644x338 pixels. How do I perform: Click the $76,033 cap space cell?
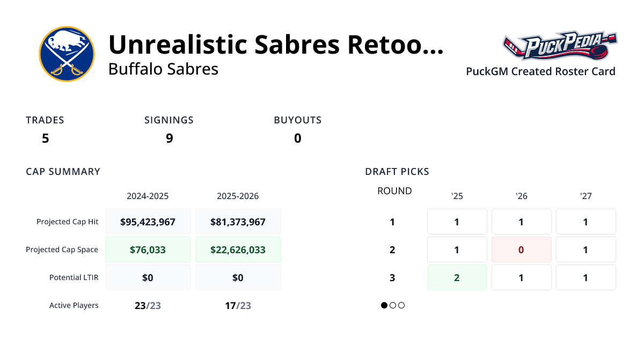[148, 249]
